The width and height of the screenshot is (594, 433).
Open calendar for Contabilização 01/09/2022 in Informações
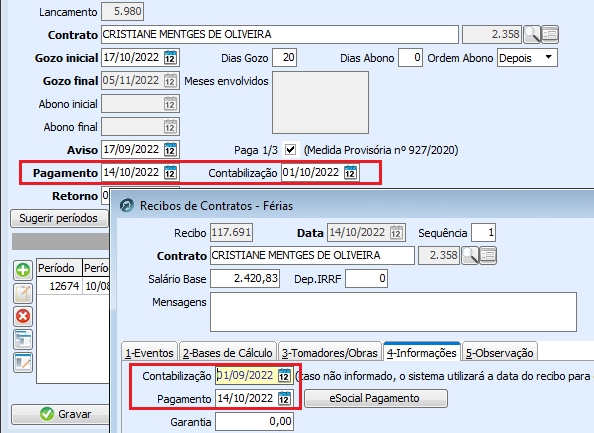point(284,376)
